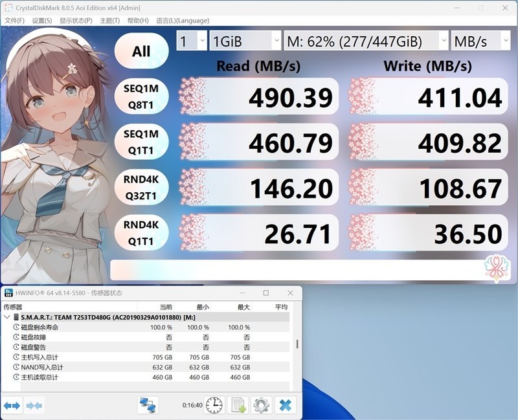Click the CrystalDiskMark app icon in title bar

pyautogui.click(x=8, y=8)
